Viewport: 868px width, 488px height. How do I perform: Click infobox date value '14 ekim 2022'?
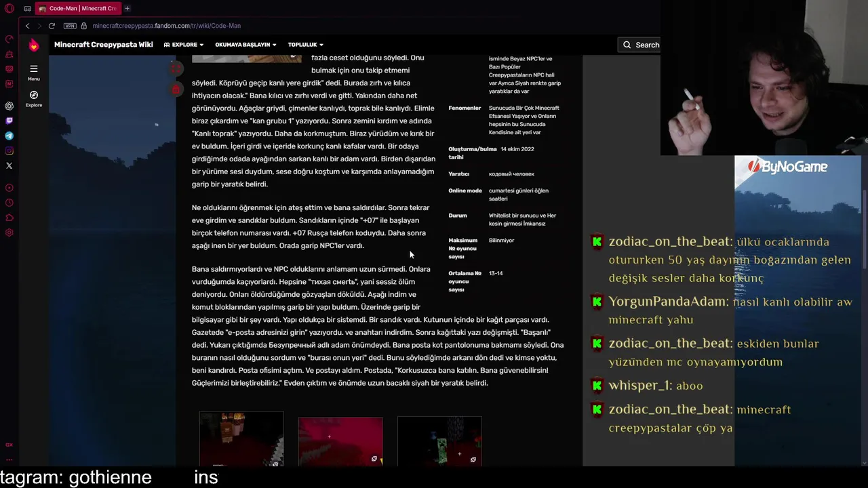point(517,149)
